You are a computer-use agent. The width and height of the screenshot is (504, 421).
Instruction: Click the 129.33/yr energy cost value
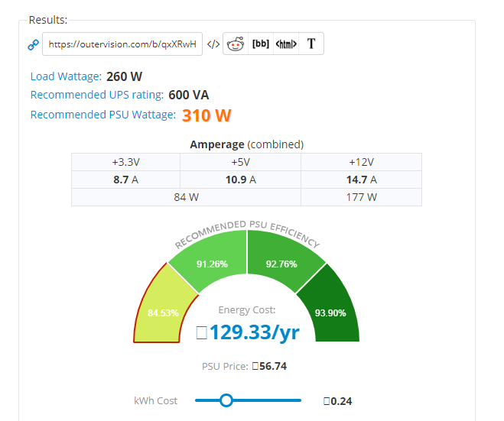coord(248,332)
